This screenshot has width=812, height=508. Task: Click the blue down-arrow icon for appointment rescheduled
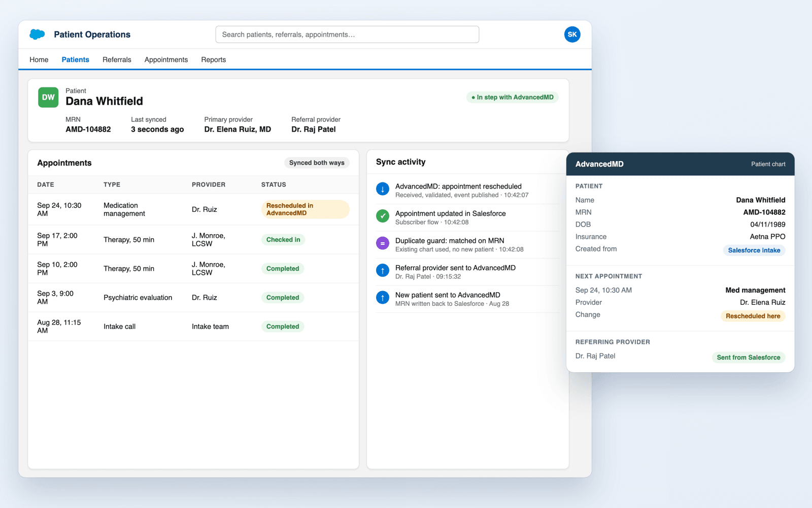[x=383, y=189]
